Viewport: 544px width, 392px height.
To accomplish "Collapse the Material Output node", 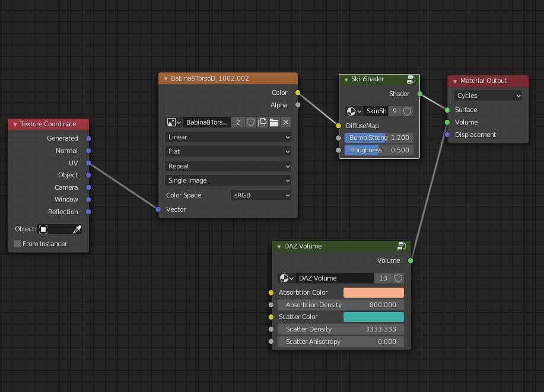I will pos(455,81).
